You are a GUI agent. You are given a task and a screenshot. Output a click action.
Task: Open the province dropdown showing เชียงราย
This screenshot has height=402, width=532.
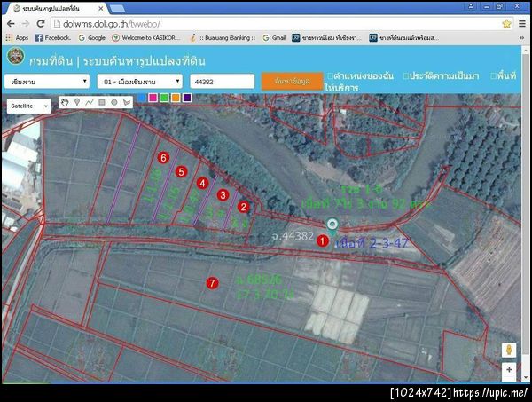click(x=47, y=82)
